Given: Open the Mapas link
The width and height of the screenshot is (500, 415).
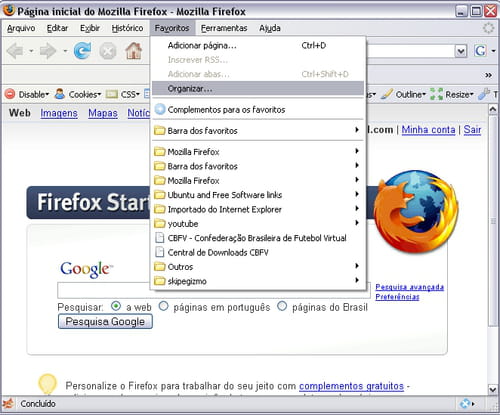Looking at the screenshot, I should tap(103, 113).
